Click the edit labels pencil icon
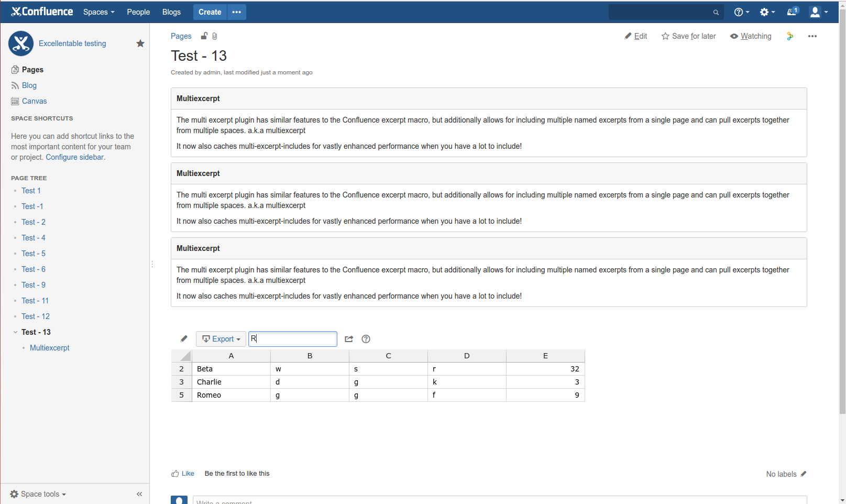 804,474
